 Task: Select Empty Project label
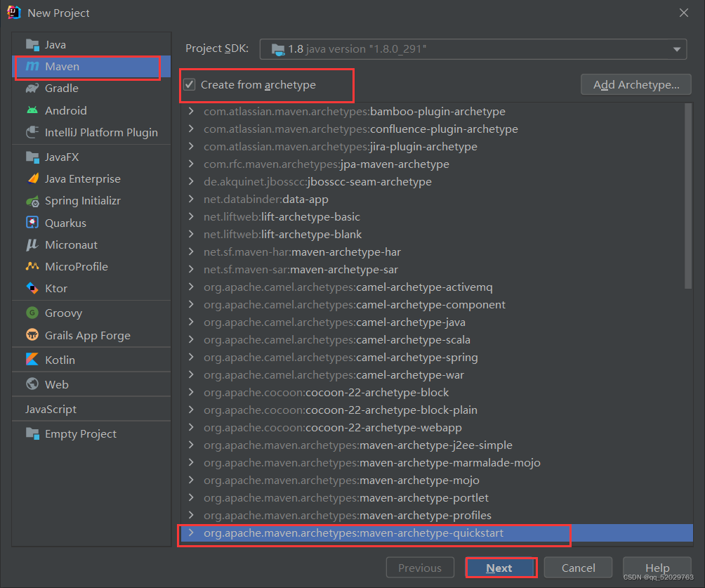point(81,433)
